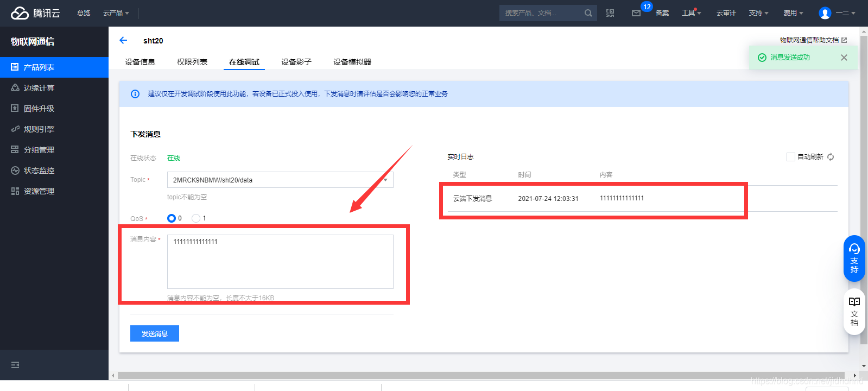The image size is (868, 391).
Task: Select 边缘计算 in the sidebar
Action: pos(54,88)
